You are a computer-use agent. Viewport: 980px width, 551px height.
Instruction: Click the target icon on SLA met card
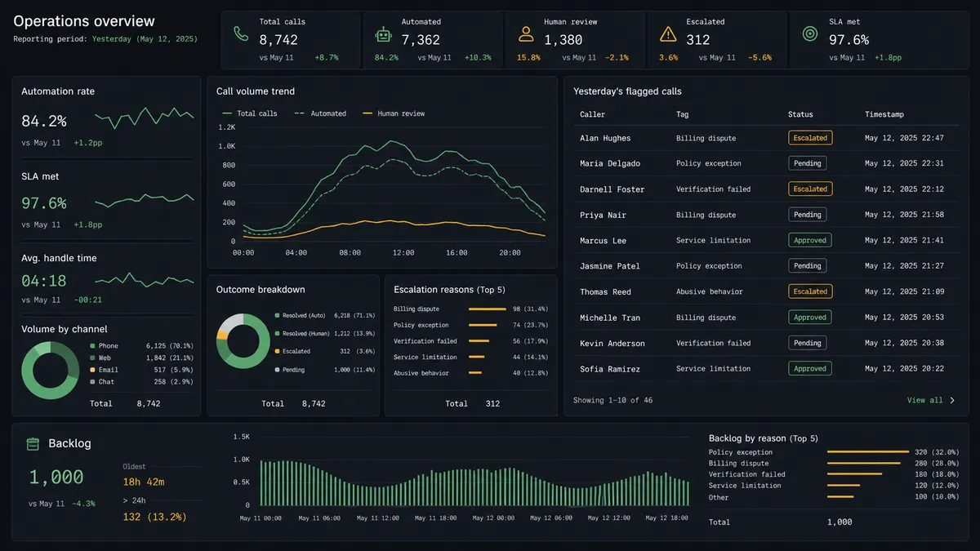810,33
